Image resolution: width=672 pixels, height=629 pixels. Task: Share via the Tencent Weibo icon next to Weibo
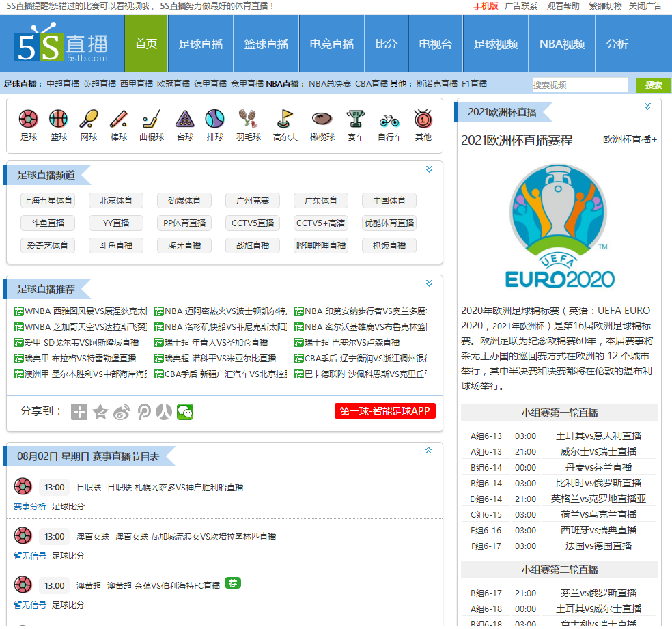click(144, 412)
